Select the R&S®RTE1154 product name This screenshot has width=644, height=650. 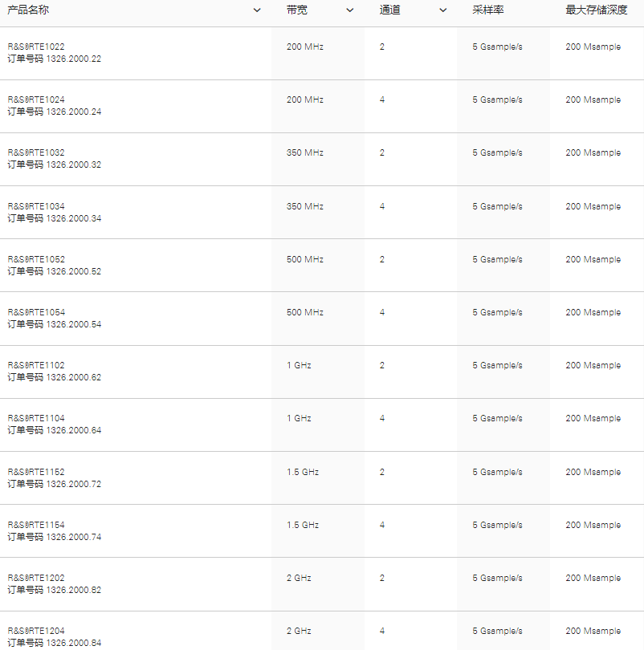(x=36, y=525)
